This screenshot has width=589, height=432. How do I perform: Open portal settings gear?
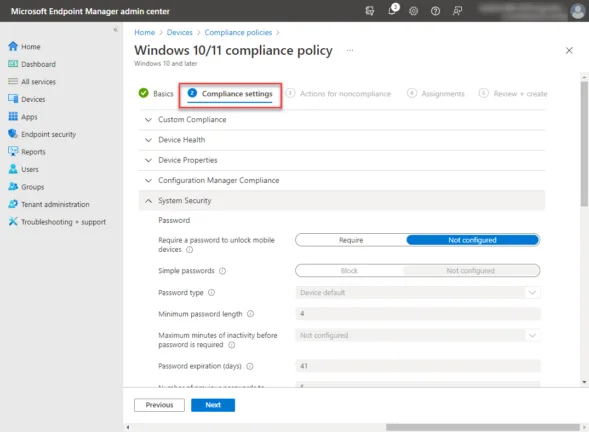click(x=414, y=11)
